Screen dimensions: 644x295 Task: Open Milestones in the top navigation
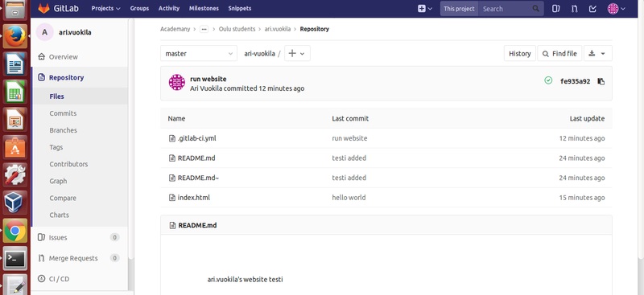(204, 8)
